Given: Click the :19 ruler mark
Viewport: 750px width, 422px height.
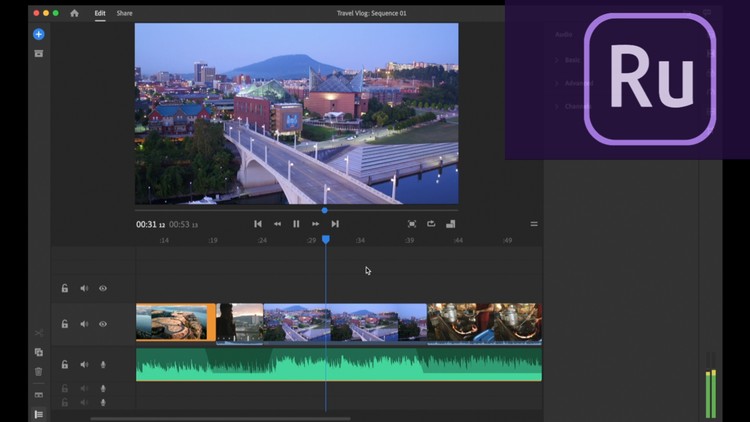Looking at the screenshot, I should 213,240.
